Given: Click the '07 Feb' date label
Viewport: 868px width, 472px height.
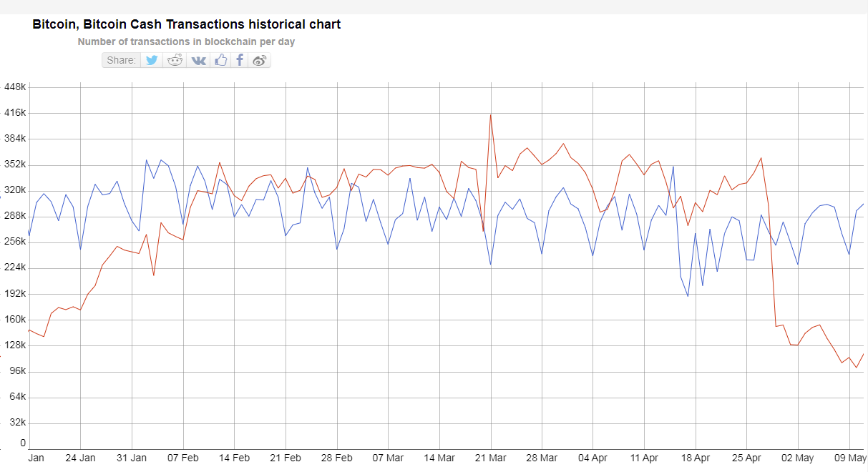Looking at the screenshot, I should click(x=183, y=458).
